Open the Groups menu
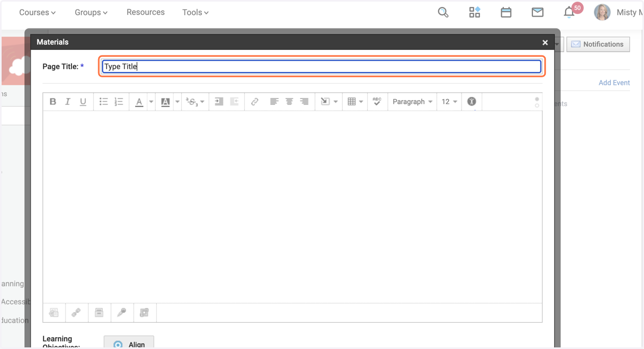This screenshot has height=349, width=644. click(x=91, y=12)
